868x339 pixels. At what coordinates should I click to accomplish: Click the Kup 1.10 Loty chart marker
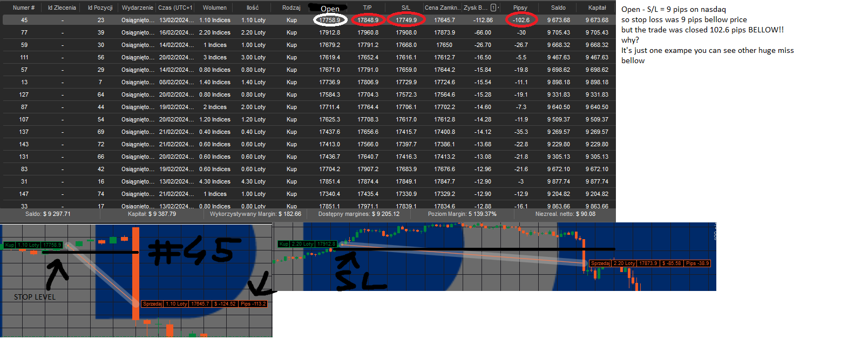(33, 245)
